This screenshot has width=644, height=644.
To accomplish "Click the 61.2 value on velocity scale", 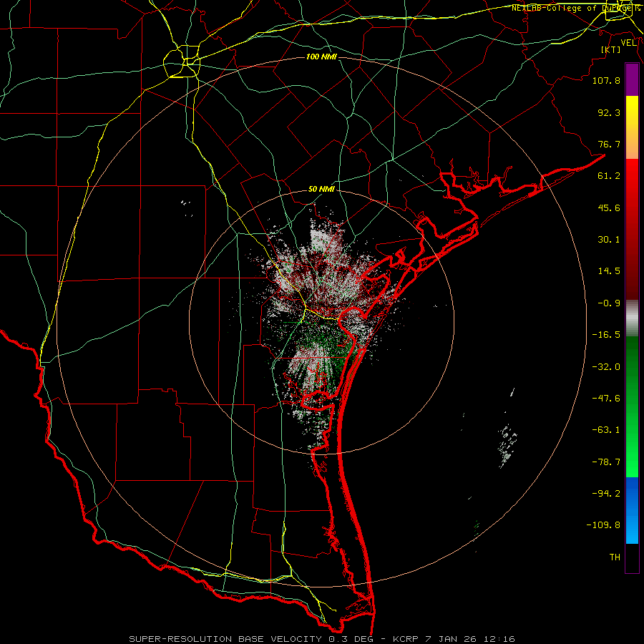I will click(609, 176).
